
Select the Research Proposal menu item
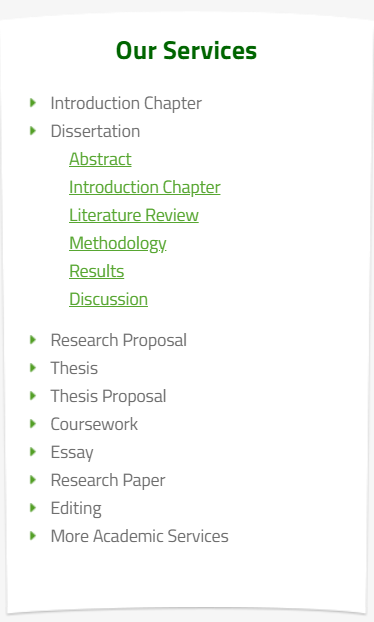[119, 340]
